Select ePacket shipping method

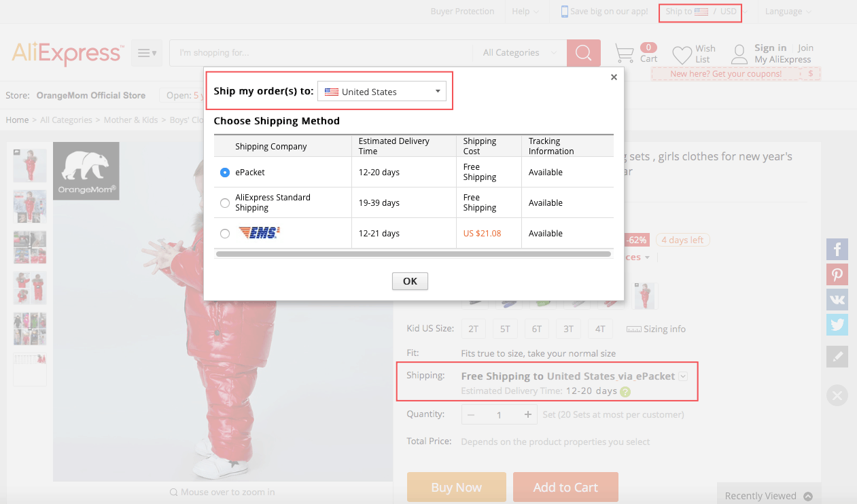coord(225,173)
